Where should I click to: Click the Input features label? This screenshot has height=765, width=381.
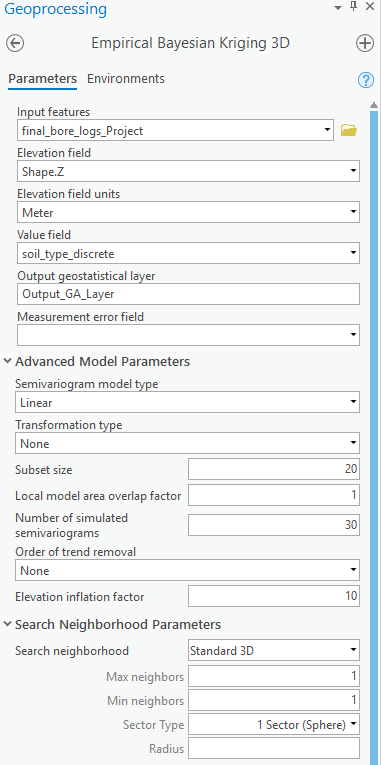click(54, 112)
